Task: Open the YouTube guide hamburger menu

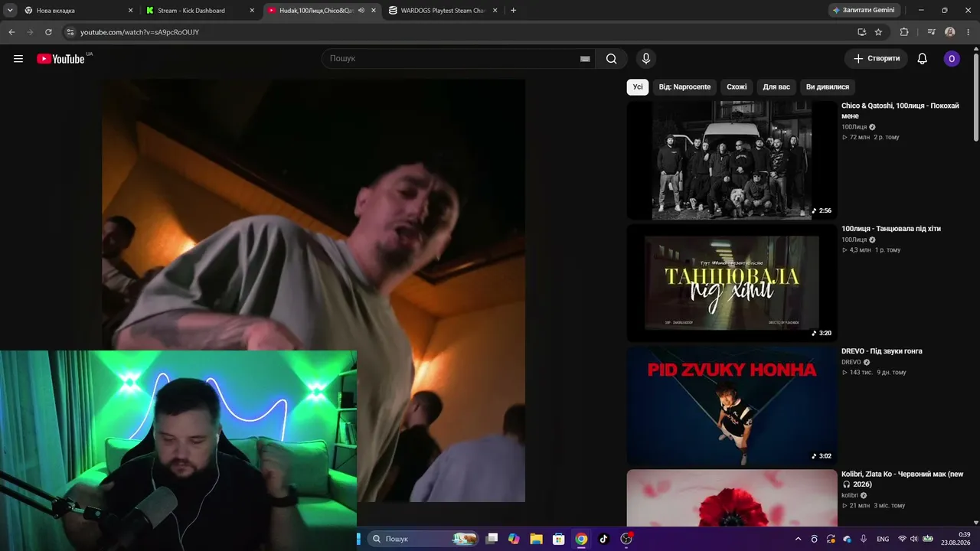Action: pyautogui.click(x=18, y=59)
